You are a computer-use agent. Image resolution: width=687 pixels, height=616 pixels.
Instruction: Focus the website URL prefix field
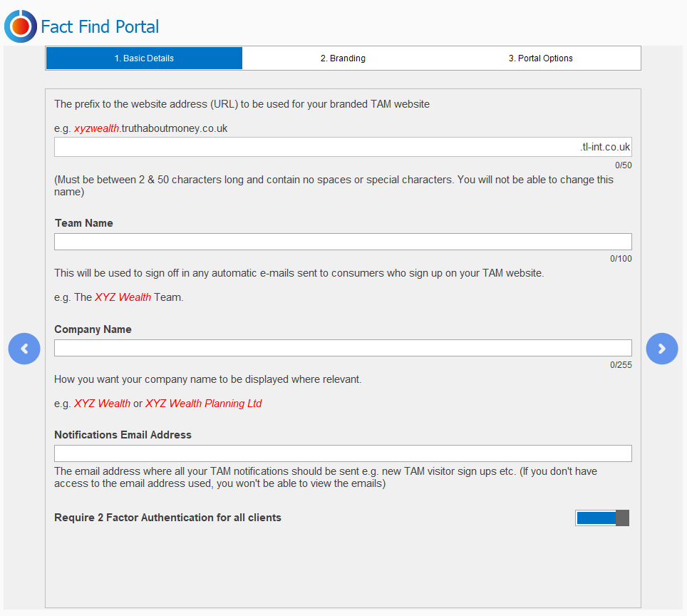[314, 148]
